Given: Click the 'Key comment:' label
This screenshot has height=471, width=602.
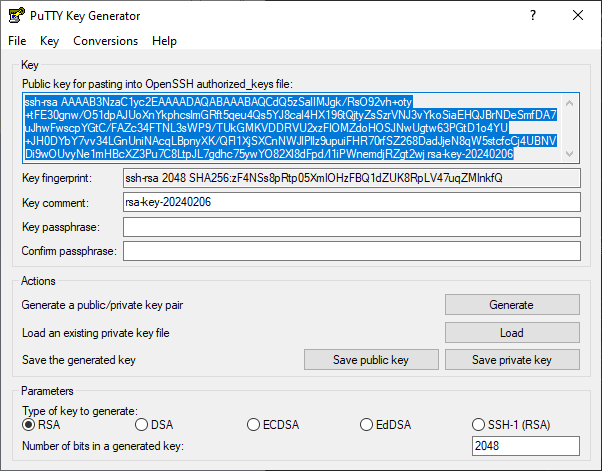Looking at the screenshot, I should coord(55,203).
